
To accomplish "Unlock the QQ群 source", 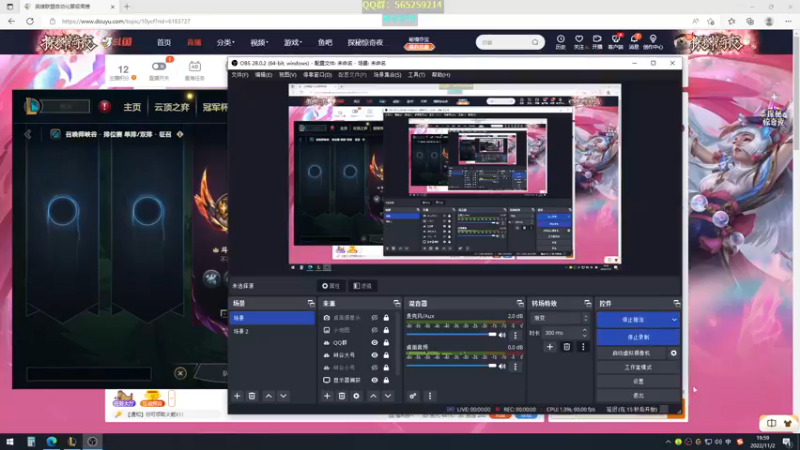I will (x=386, y=343).
